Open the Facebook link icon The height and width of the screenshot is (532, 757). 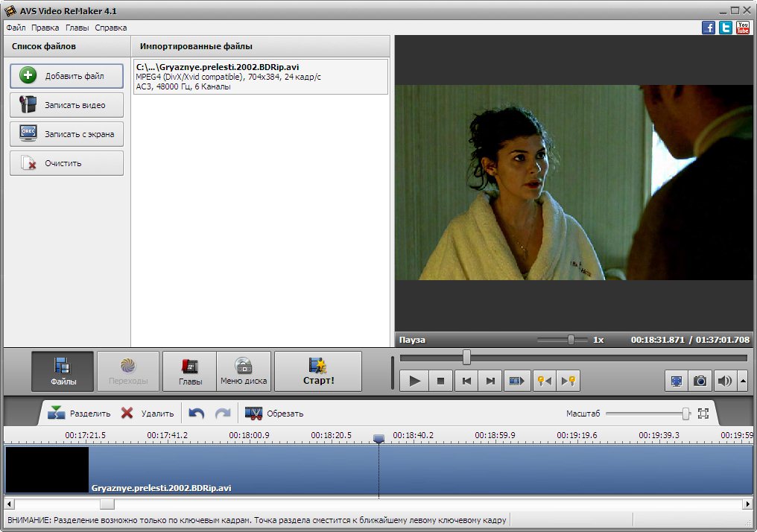709,28
